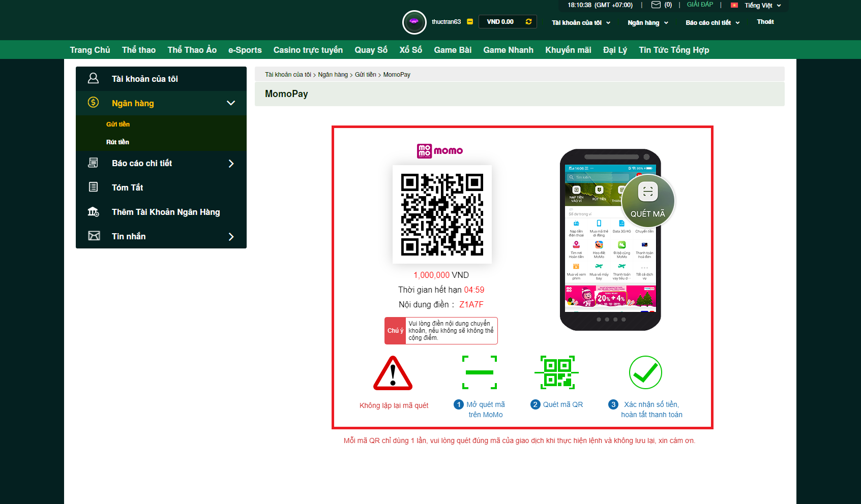Click the thuctran63 avatar
Image resolution: width=861 pixels, height=504 pixels.
414,22
